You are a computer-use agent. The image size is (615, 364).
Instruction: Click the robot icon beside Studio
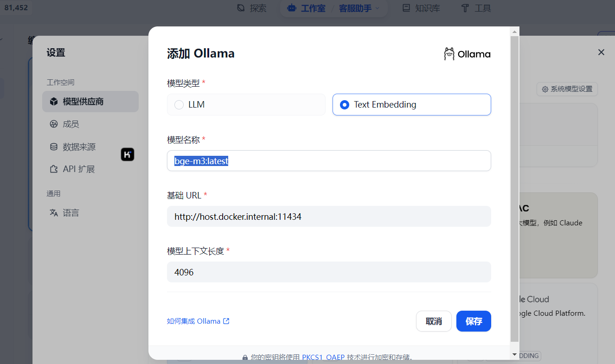[x=292, y=8]
